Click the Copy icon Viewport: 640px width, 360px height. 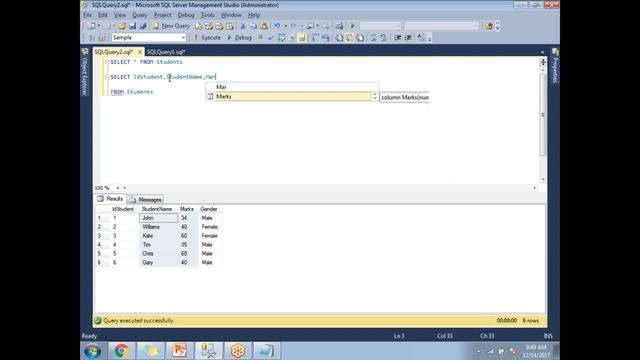point(253,26)
